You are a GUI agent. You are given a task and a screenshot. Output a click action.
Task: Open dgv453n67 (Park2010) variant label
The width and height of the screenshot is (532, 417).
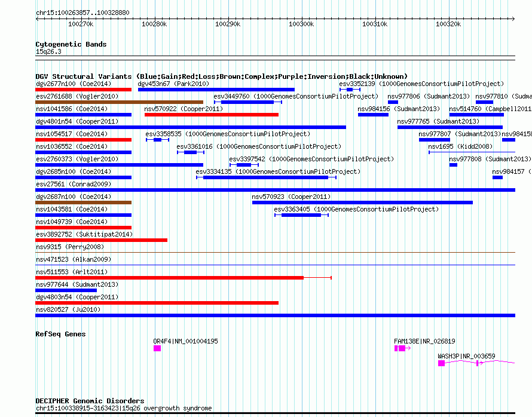pos(173,84)
